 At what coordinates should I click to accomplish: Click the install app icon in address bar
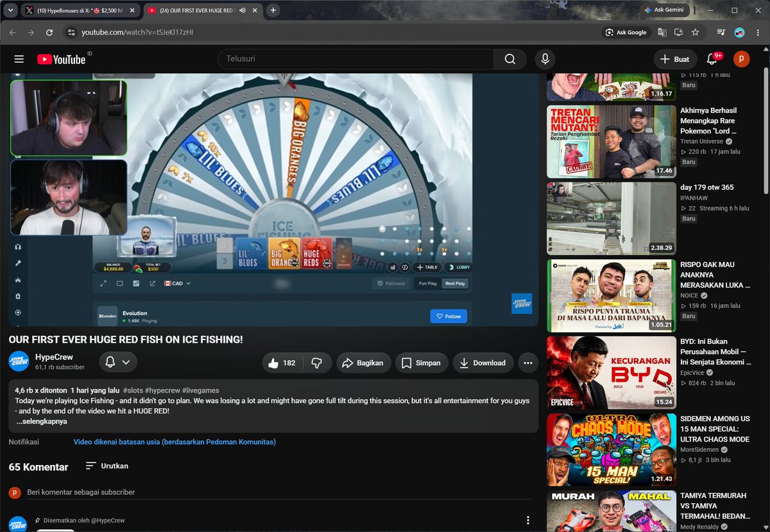(679, 32)
